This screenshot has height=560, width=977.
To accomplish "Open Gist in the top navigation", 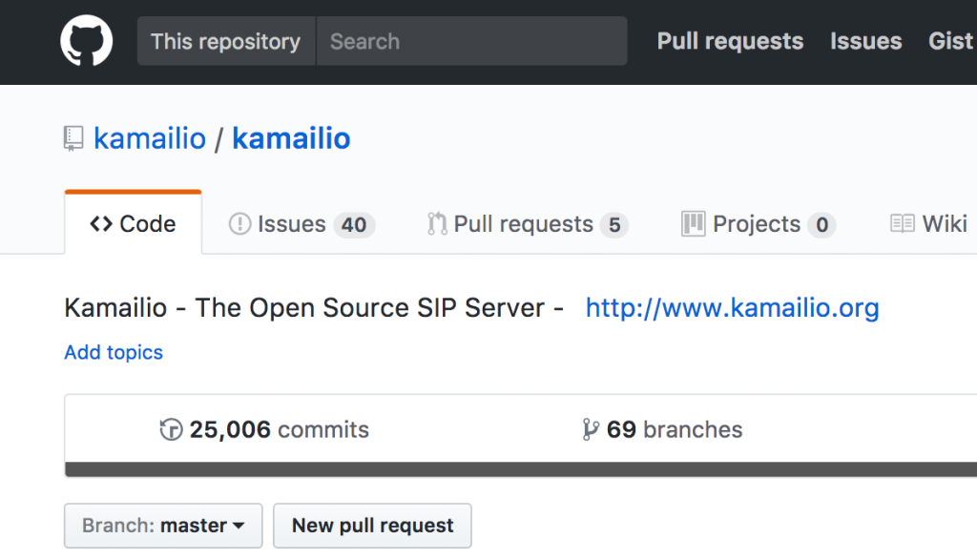I will [951, 41].
